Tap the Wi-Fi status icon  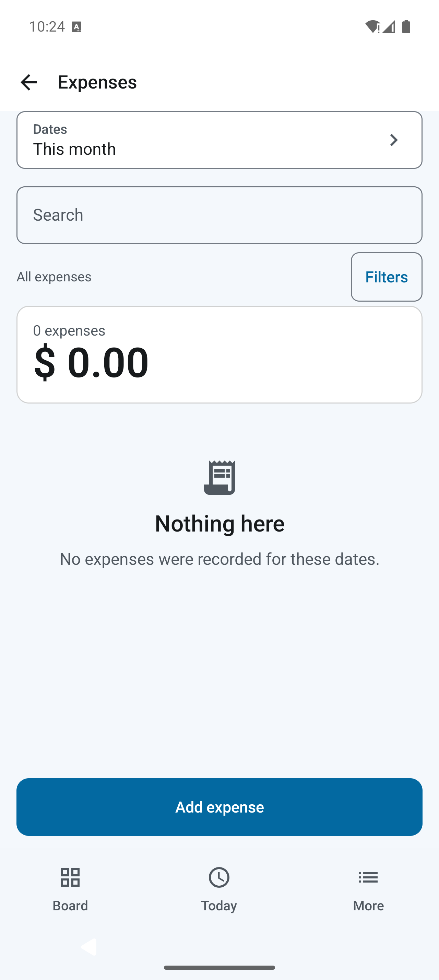[372, 27]
